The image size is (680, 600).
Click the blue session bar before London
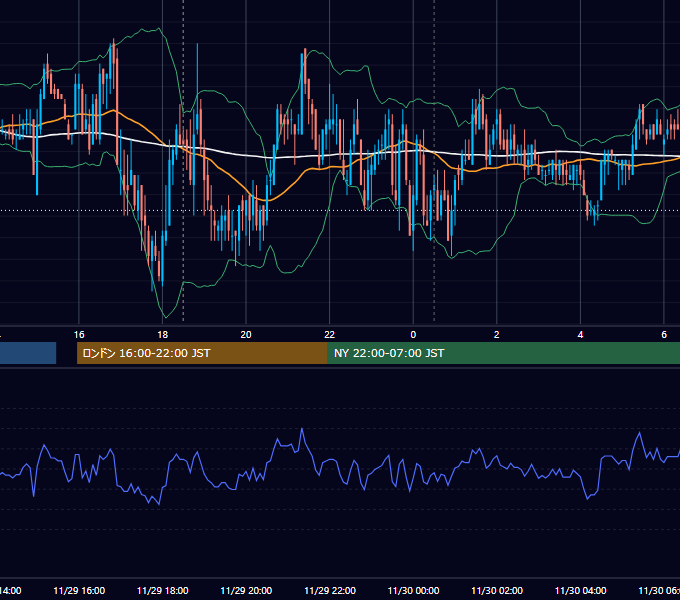[28, 353]
